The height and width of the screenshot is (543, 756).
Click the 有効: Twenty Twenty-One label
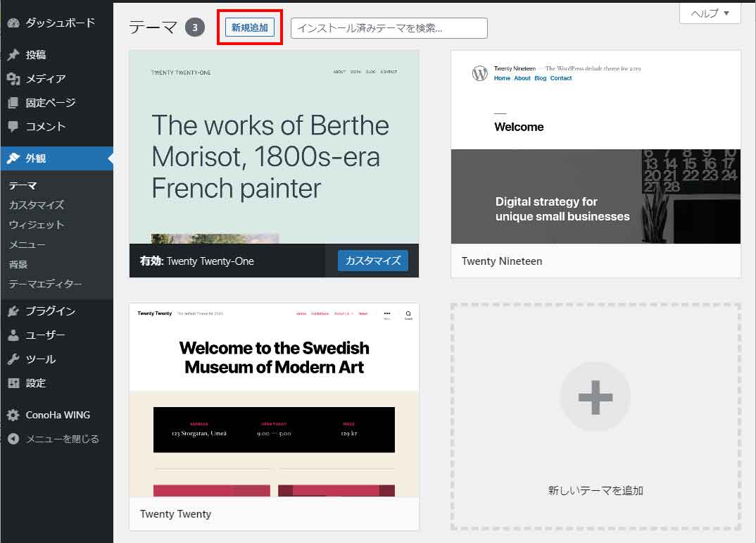point(196,261)
